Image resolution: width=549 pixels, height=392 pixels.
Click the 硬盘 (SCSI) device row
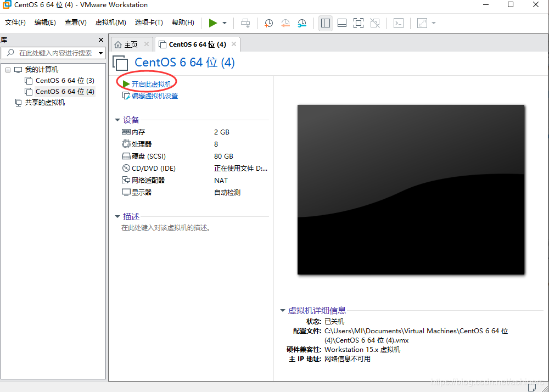coord(195,156)
